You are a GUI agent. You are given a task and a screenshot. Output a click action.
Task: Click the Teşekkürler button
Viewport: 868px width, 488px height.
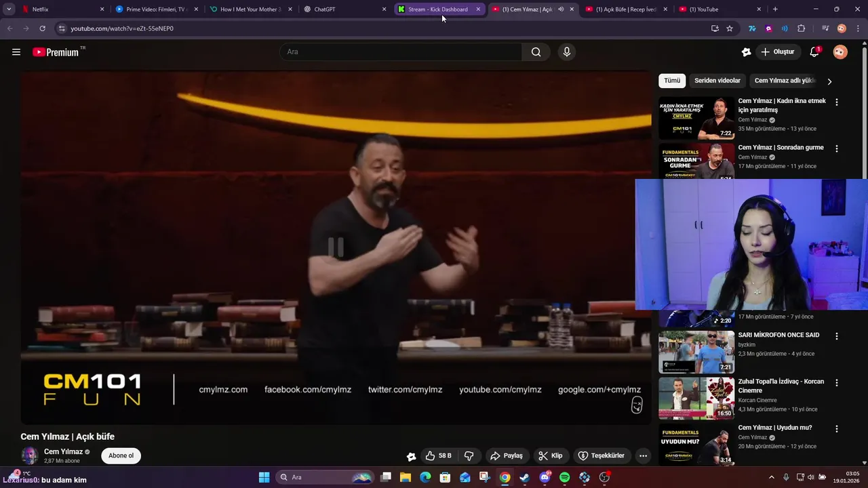[601, 456]
